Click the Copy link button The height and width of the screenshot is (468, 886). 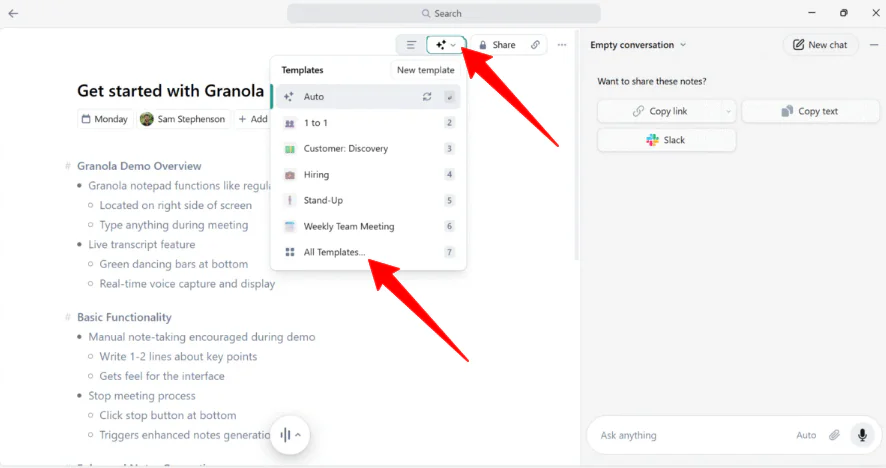(660, 111)
